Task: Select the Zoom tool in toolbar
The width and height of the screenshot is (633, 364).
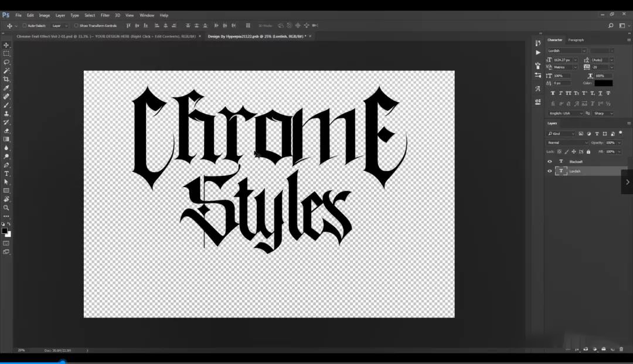Action: [x=6, y=207]
